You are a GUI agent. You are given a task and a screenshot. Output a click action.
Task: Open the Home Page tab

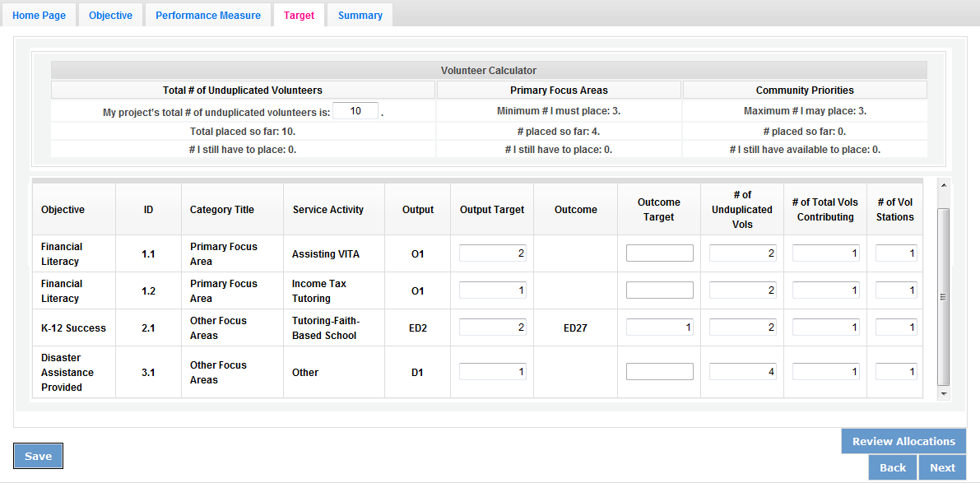pyautogui.click(x=39, y=16)
